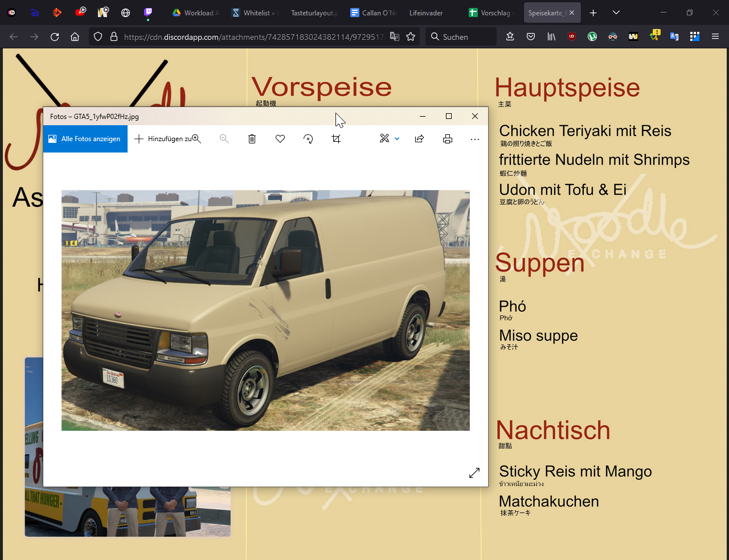Click the 'Phó' soup entry
729x560 pixels.
click(513, 306)
